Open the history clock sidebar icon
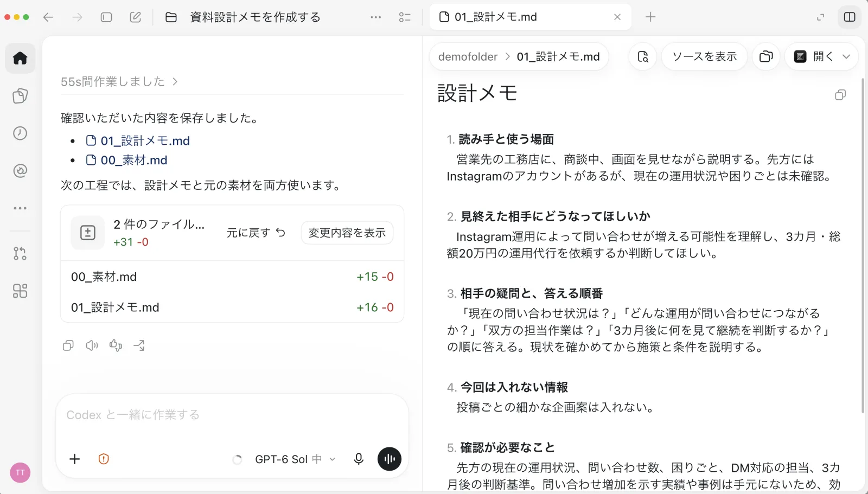868x494 pixels. click(20, 133)
